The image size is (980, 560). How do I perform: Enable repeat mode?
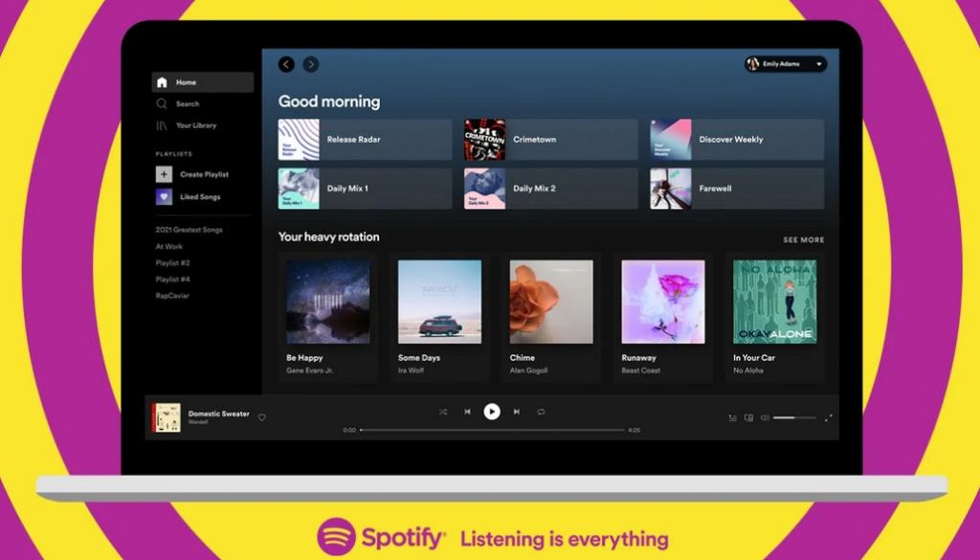[x=541, y=412]
